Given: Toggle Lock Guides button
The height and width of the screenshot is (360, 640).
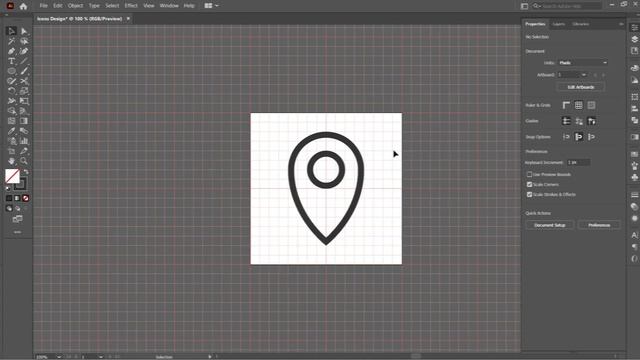Looking at the screenshot, I should [579, 121].
